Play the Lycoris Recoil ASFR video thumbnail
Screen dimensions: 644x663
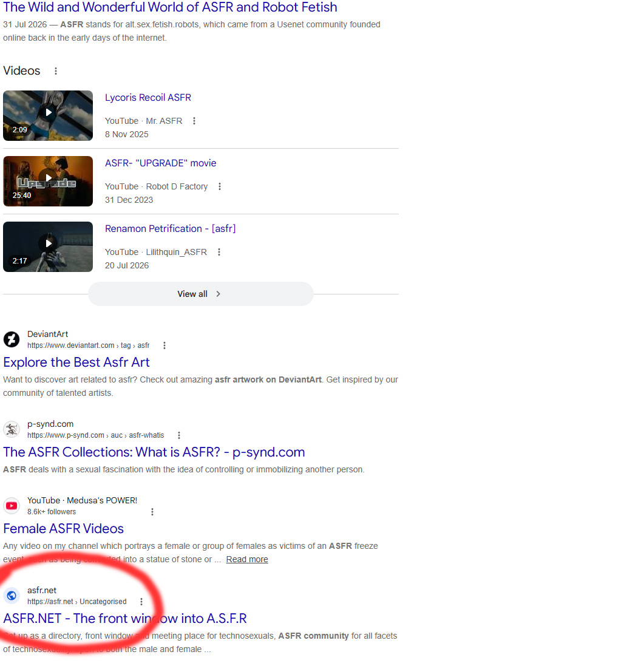(48, 115)
